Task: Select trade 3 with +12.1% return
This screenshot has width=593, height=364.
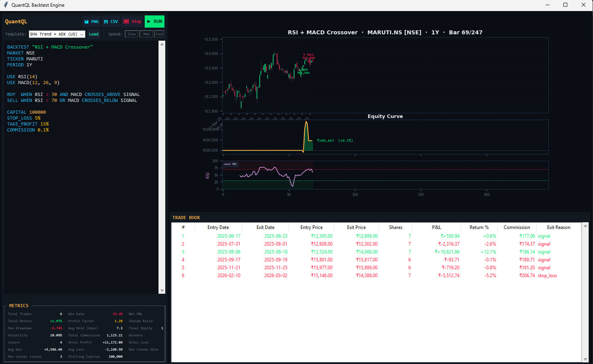Action: coord(356,251)
